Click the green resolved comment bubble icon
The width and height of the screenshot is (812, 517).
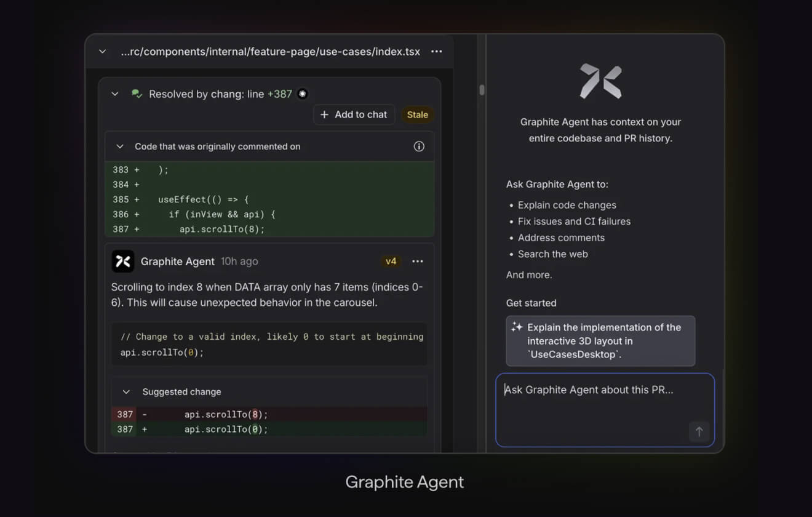[137, 94]
